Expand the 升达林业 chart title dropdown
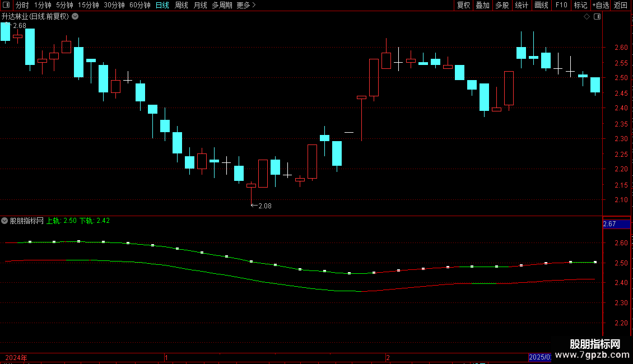 pos(75,17)
